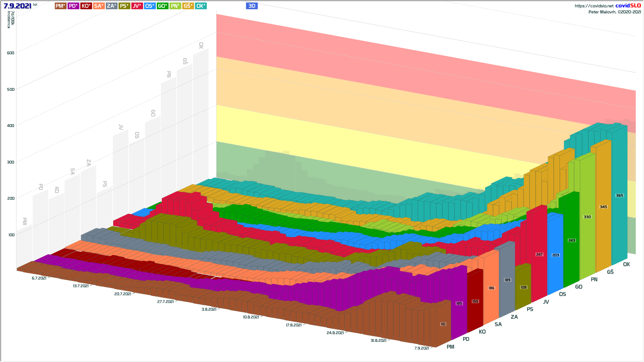Toggle the PM* region legend button

coord(60,6)
